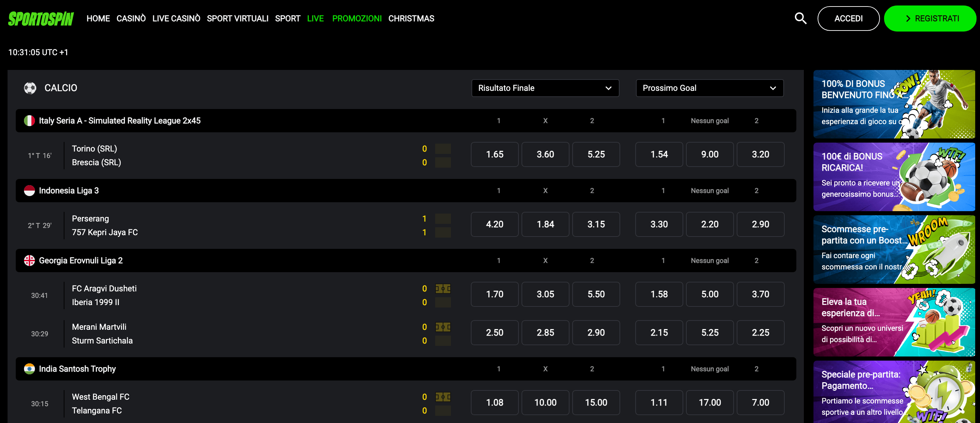Open Scommesse pre-partita Boost banner
The width and height of the screenshot is (980, 423).
tap(894, 250)
